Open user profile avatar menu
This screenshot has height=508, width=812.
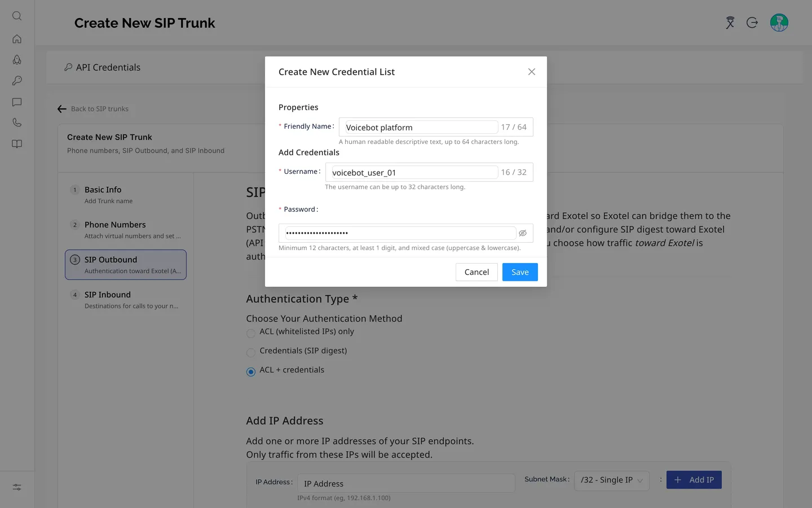tap(779, 23)
